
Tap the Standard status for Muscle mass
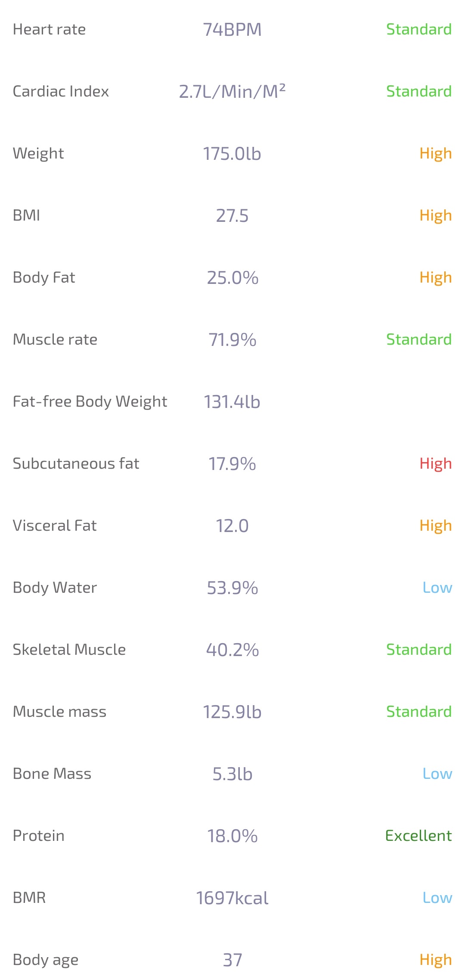tap(419, 712)
